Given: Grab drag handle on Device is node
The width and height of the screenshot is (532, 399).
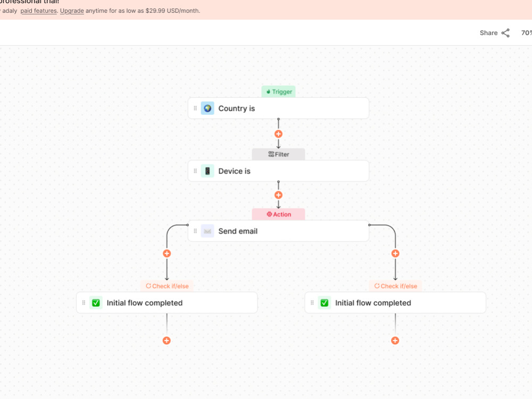Looking at the screenshot, I should click(195, 171).
